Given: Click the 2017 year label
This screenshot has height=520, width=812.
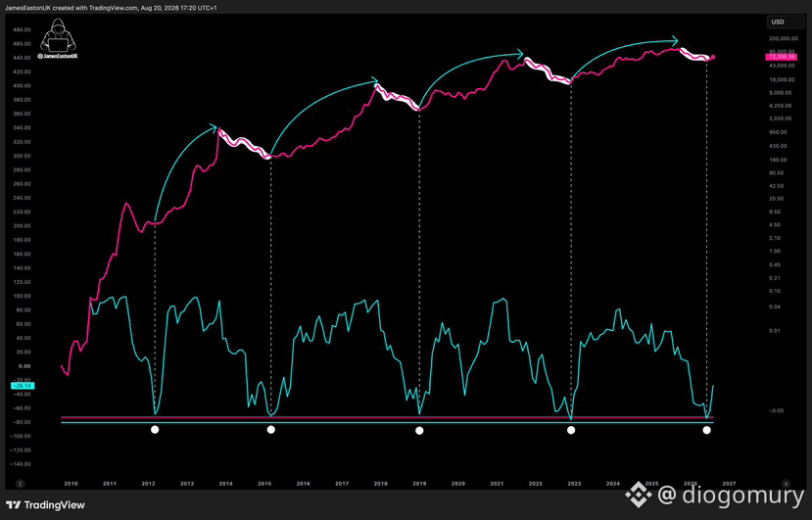Looking at the screenshot, I should click(342, 484).
